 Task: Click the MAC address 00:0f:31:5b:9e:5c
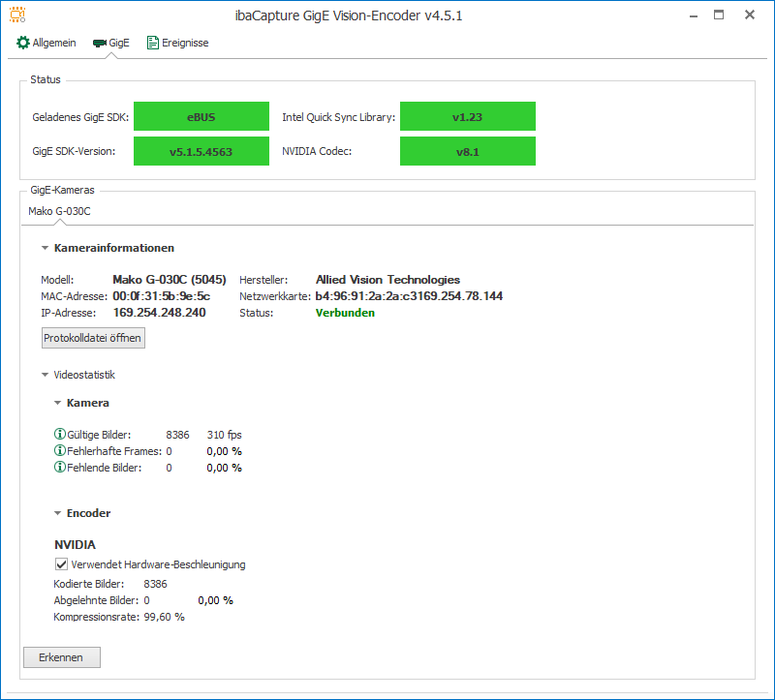[161, 296]
